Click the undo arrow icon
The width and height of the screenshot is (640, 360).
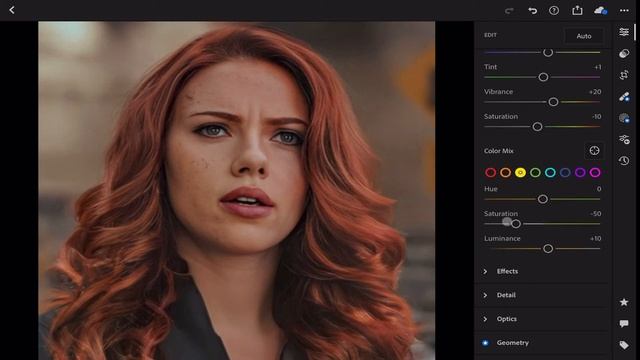click(532, 11)
